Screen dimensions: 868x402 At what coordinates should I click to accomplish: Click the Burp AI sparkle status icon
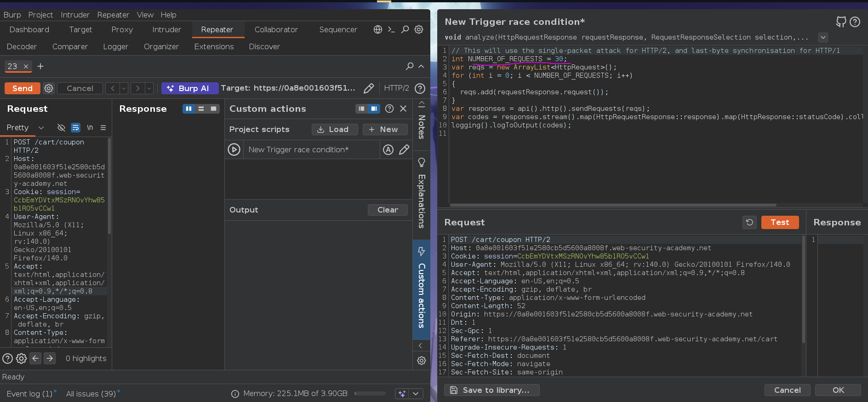402,394
